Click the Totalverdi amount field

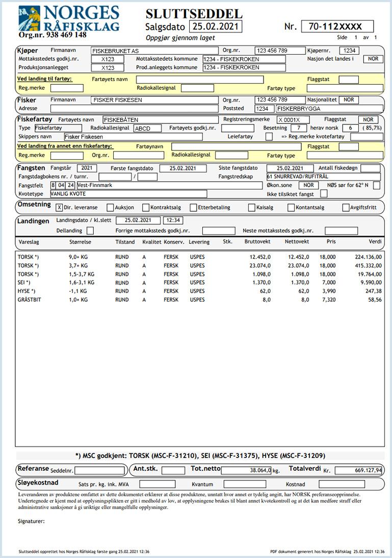click(x=358, y=470)
